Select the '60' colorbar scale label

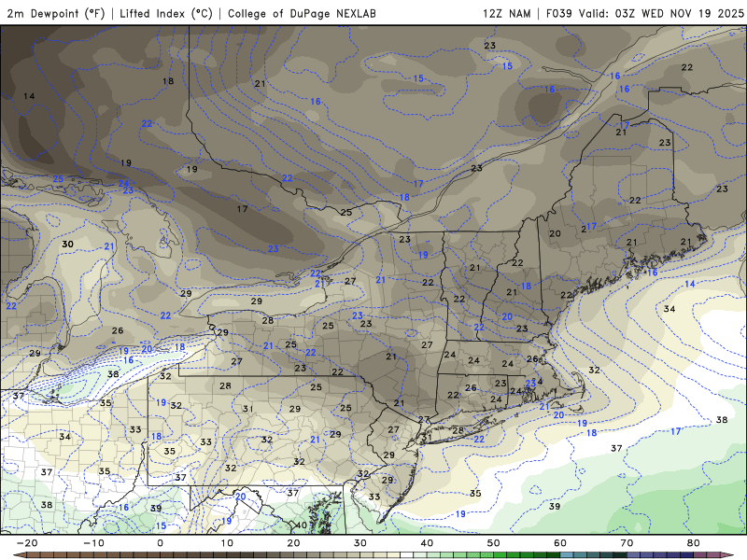(560, 543)
